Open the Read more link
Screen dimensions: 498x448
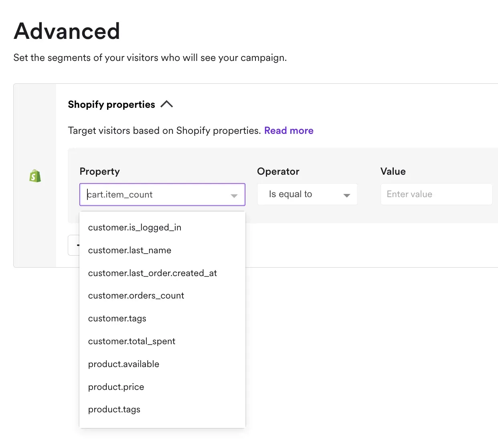click(x=288, y=130)
